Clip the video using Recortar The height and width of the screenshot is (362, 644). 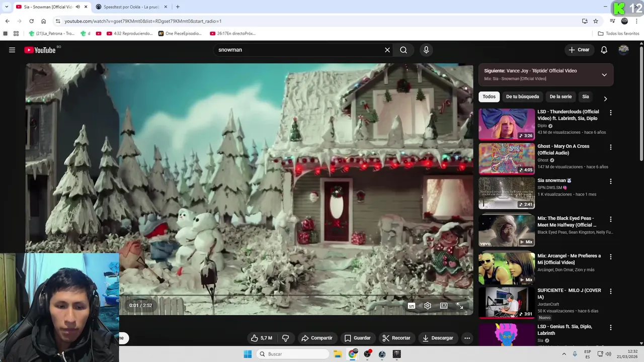(x=396, y=338)
